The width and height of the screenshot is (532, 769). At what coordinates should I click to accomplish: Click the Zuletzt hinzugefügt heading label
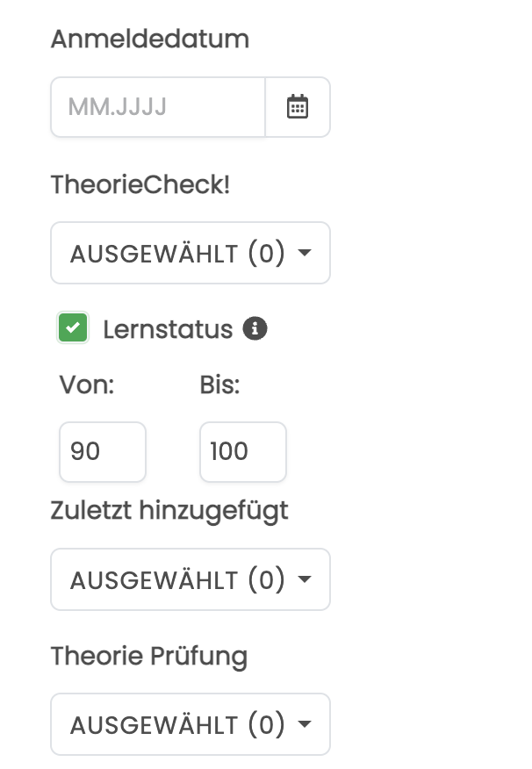point(169,511)
